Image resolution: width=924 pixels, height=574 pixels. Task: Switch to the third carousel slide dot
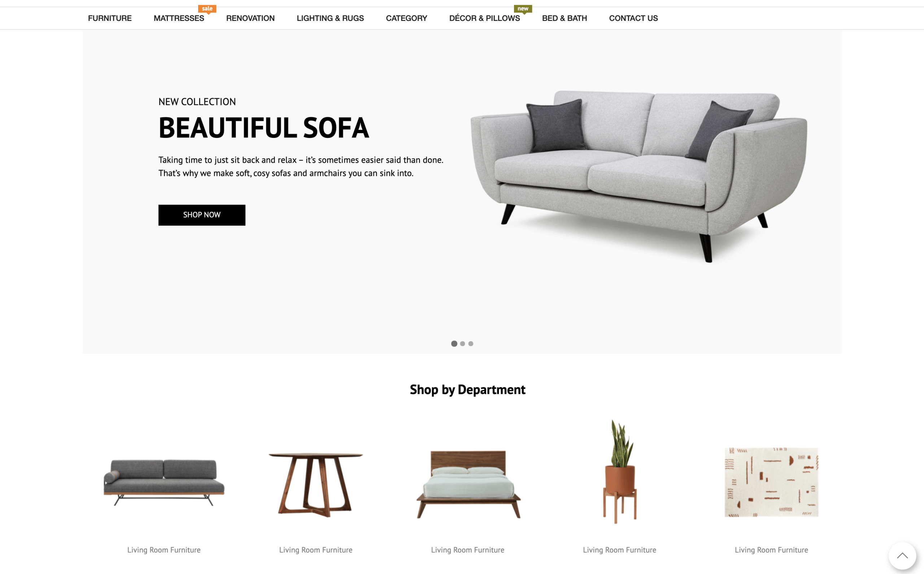point(471,344)
